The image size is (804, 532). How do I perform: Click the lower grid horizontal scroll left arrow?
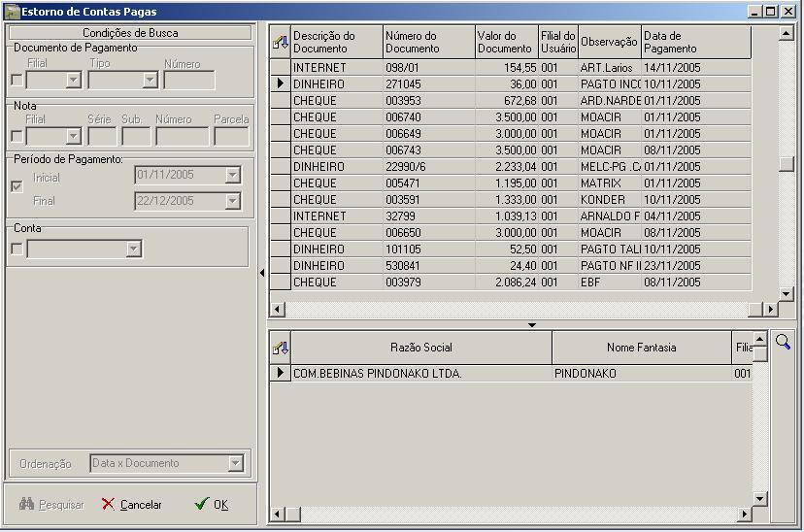(278, 514)
